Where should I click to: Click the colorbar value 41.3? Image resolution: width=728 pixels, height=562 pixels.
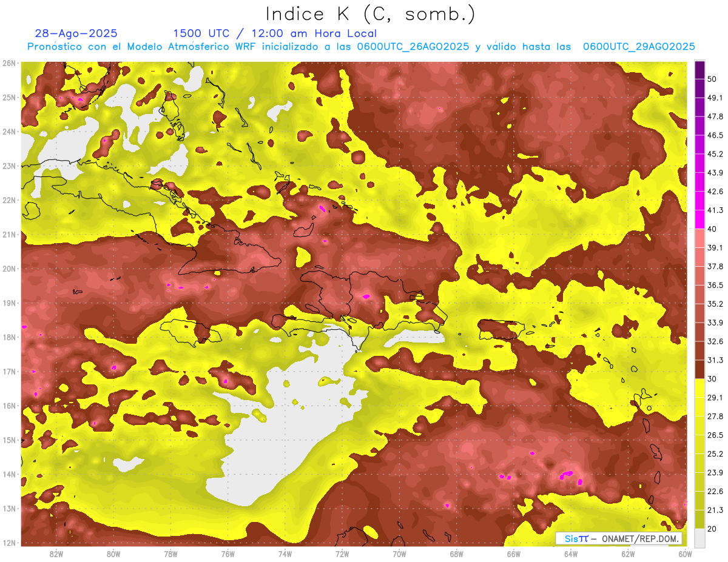(715, 210)
